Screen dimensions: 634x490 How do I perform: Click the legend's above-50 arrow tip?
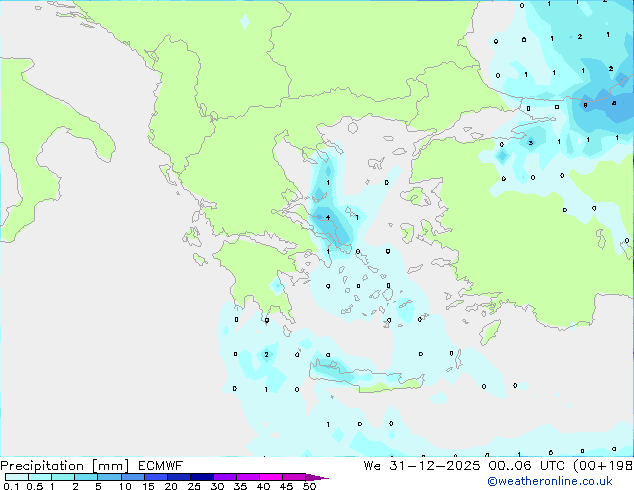pos(317,477)
